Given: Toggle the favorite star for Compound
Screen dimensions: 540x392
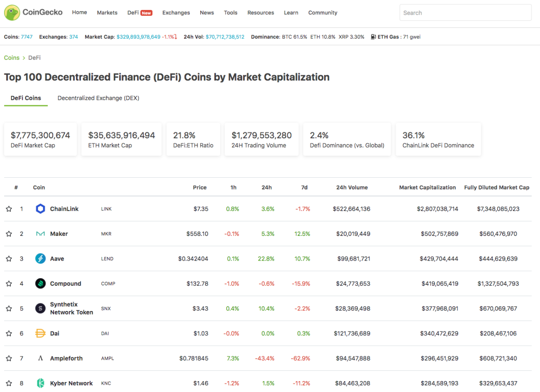Looking at the screenshot, I should 9,284.
